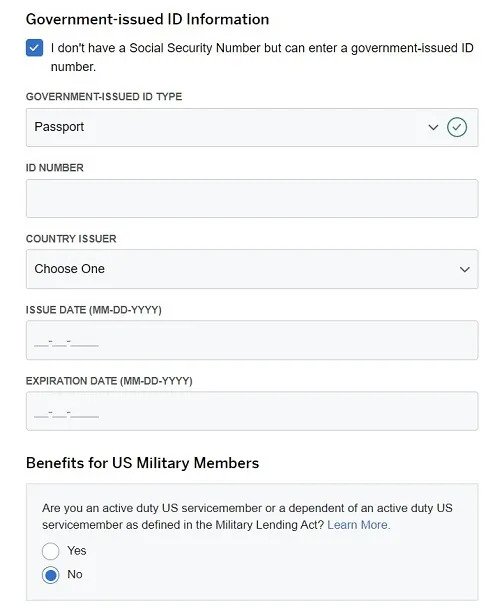Click the ID Number field label
This screenshot has width=500, height=611.
coord(55,168)
